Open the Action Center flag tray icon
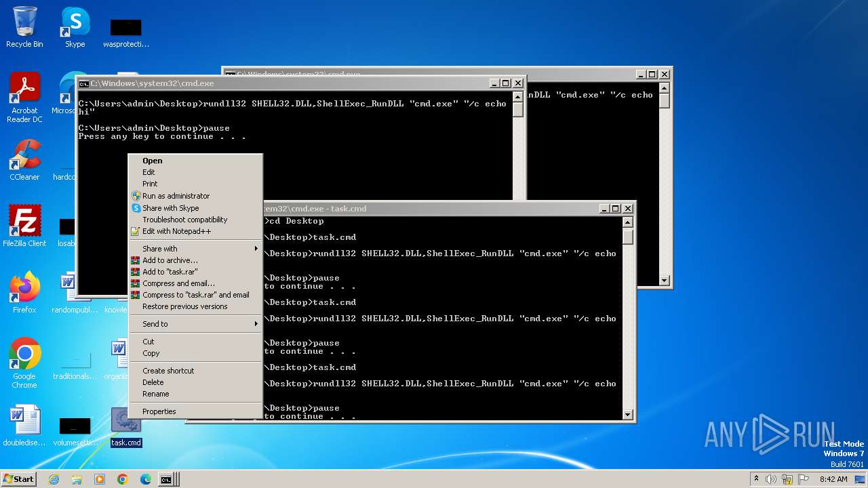 coord(805,479)
